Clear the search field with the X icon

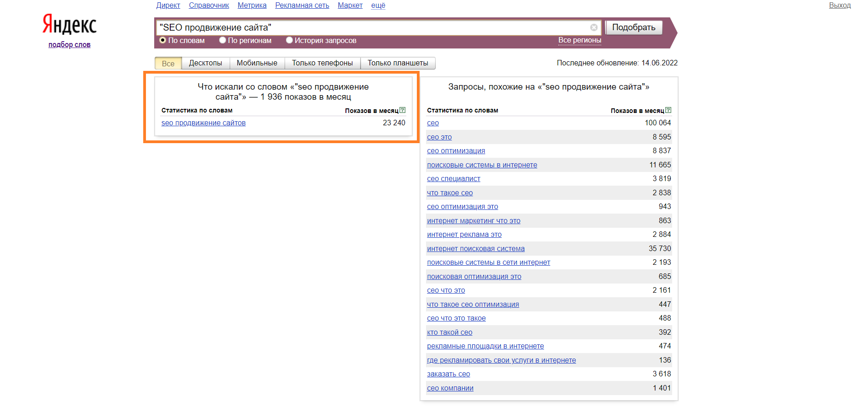[x=594, y=27]
